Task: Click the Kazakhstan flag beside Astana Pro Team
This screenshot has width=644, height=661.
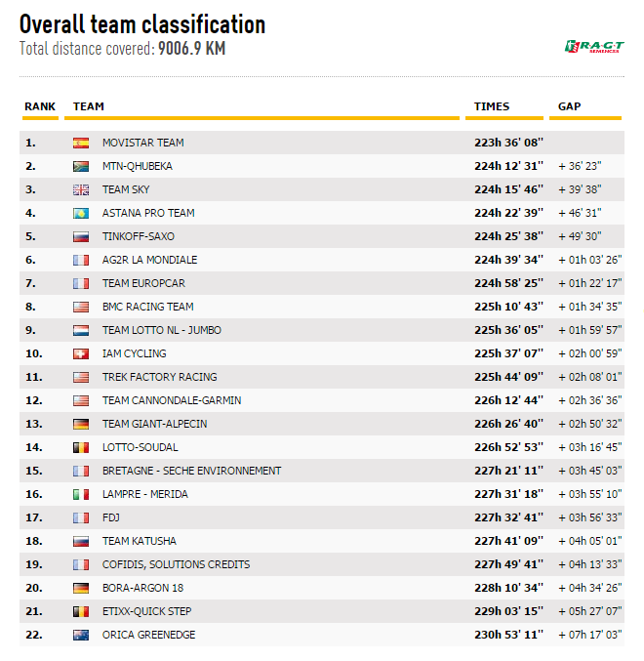Action: 81,213
